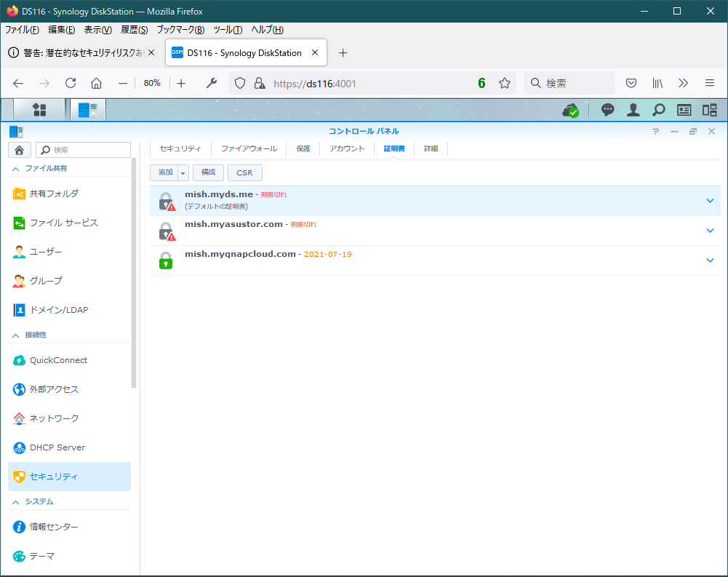Select the Security sidebar item
728x577 pixels.
pyautogui.click(x=69, y=477)
